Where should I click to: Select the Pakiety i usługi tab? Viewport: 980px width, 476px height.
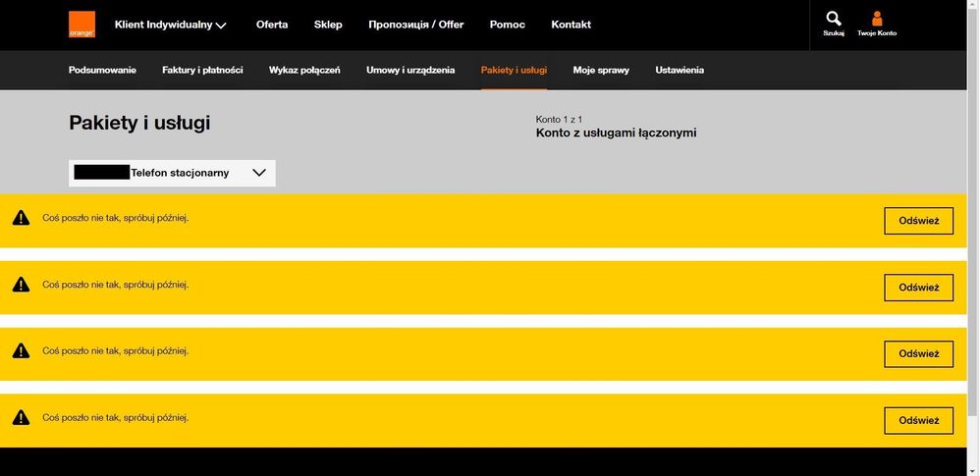point(514,70)
